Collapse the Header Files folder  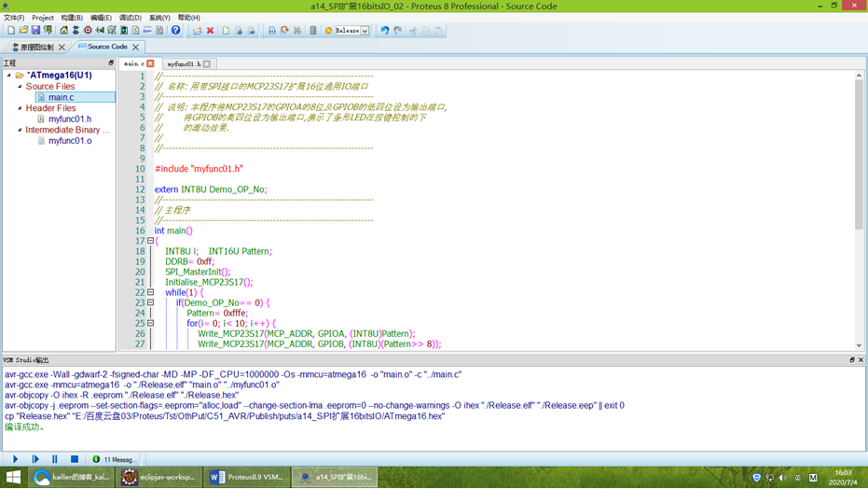20,108
